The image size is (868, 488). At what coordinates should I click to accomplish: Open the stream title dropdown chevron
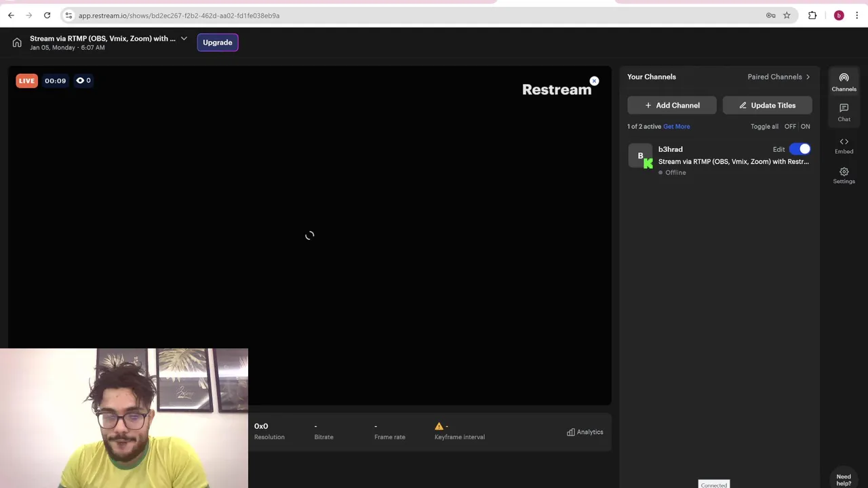(184, 39)
